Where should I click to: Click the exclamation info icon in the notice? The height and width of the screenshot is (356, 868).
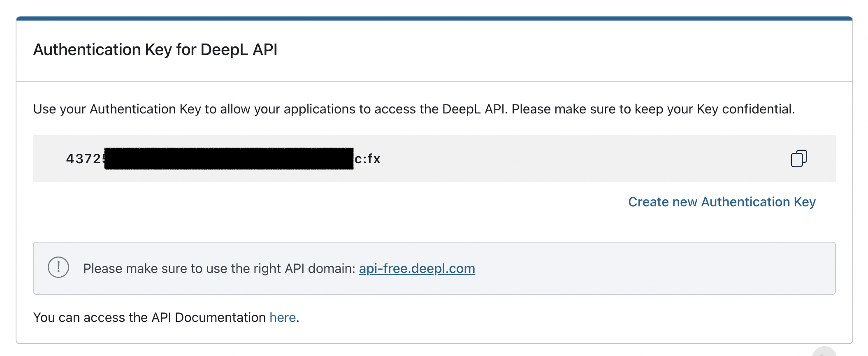tap(58, 268)
